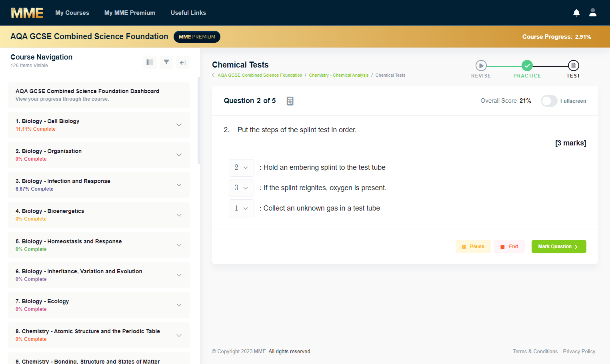Open the course navigation filter icon

(166, 62)
